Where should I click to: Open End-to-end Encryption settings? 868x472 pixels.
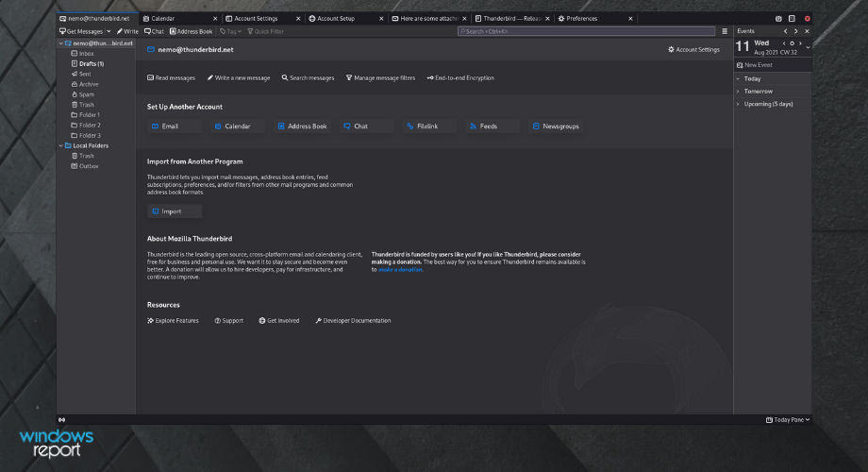tap(460, 78)
